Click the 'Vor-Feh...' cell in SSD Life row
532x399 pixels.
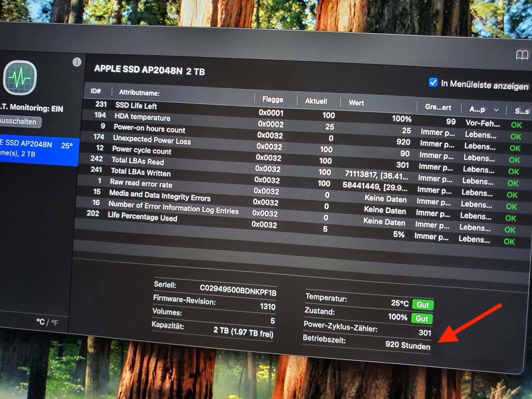[483, 123]
